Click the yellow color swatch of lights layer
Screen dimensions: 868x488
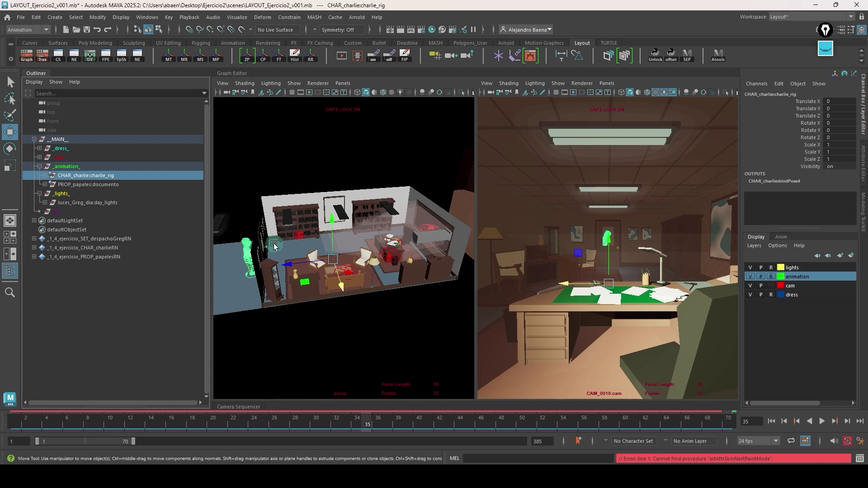pyautogui.click(x=781, y=267)
